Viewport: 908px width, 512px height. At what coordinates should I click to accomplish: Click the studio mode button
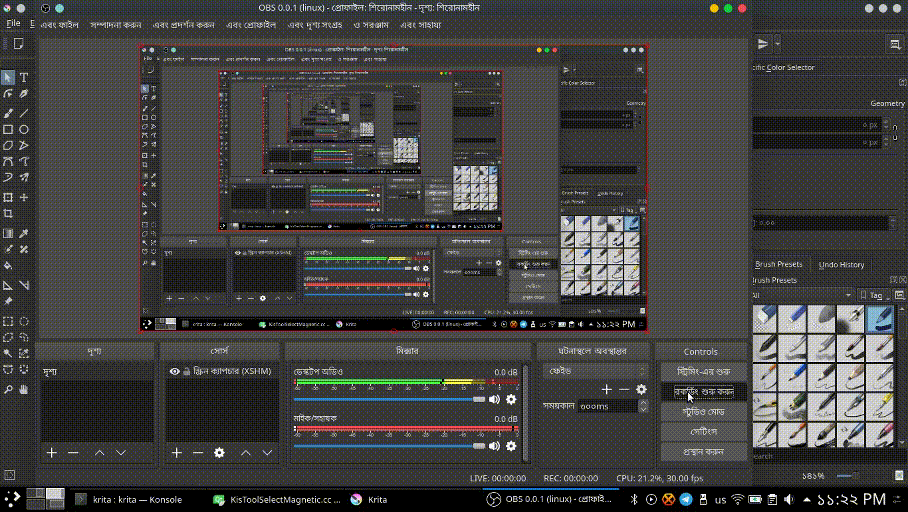coord(704,412)
